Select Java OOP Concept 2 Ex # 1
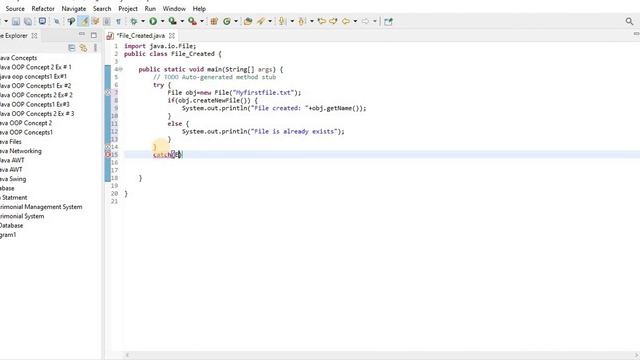This screenshot has height=360, width=640. click(36, 67)
